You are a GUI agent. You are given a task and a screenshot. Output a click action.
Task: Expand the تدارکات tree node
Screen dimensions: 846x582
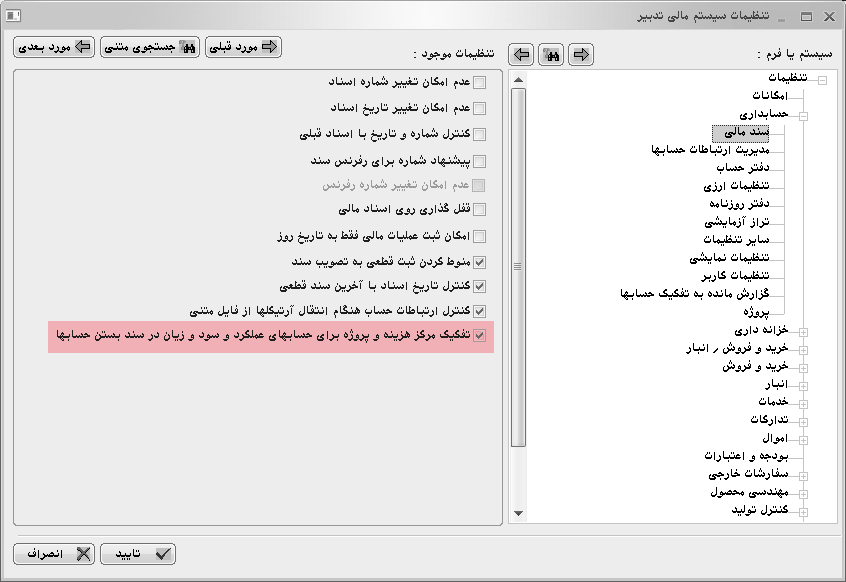(x=803, y=421)
